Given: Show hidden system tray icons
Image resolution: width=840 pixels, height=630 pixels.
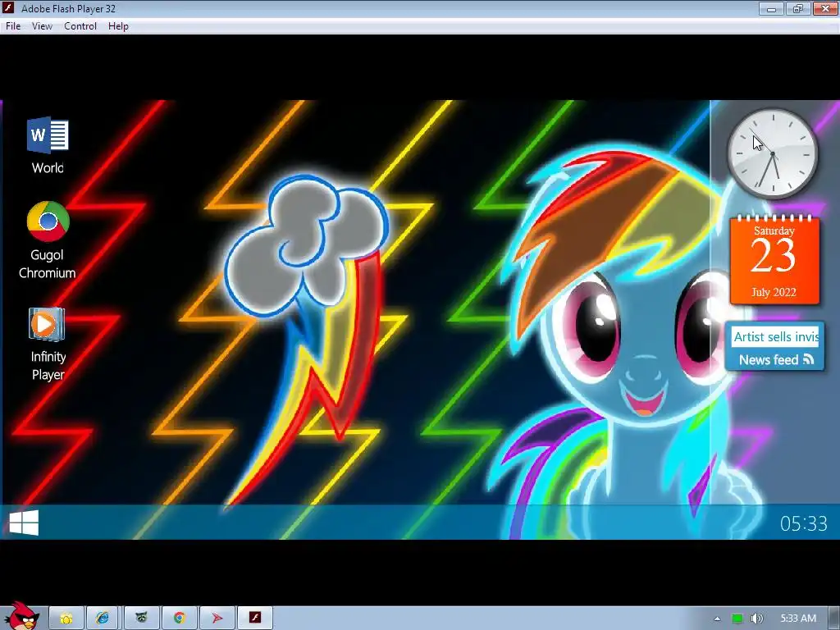Looking at the screenshot, I should [x=717, y=619].
